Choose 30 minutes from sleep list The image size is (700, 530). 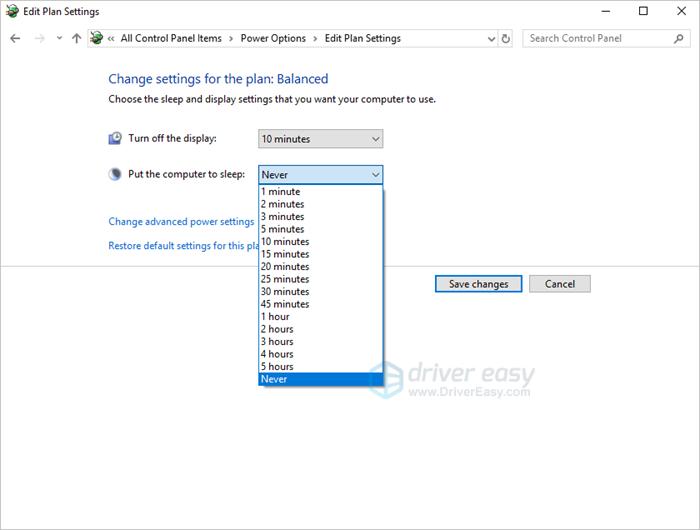point(321,292)
